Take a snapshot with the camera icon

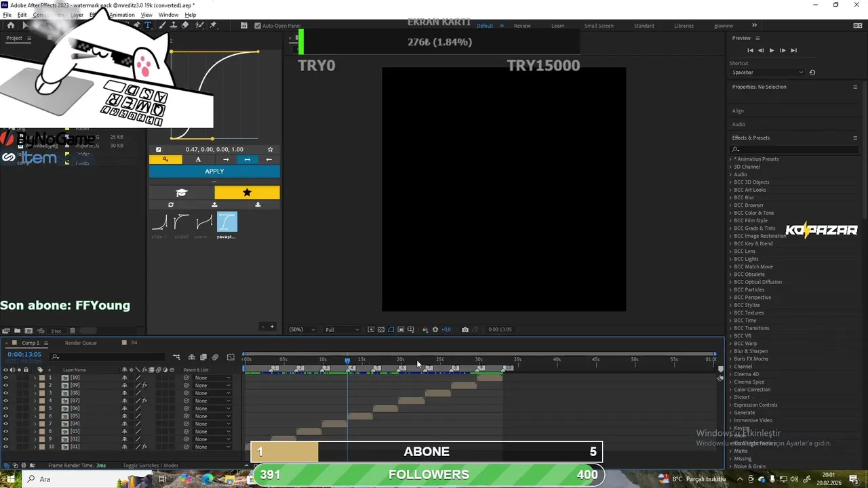(x=465, y=329)
